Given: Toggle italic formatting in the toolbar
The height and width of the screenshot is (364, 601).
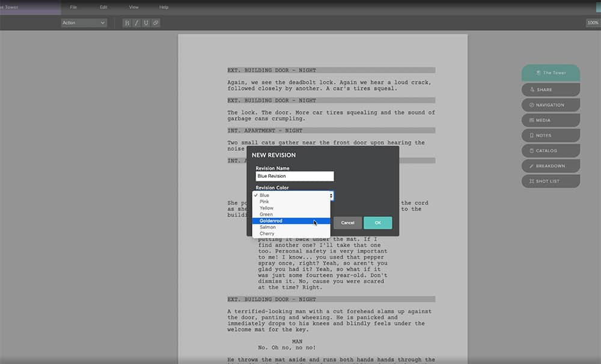Looking at the screenshot, I should (x=136, y=22).
